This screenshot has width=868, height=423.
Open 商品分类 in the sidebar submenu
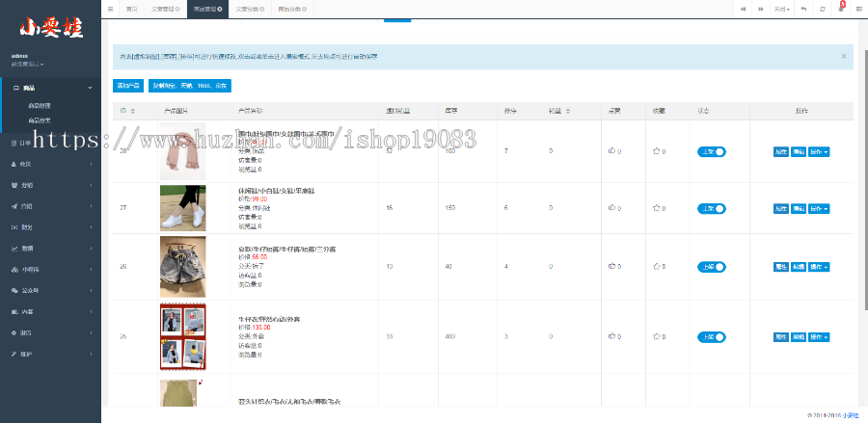coord(40,120)
